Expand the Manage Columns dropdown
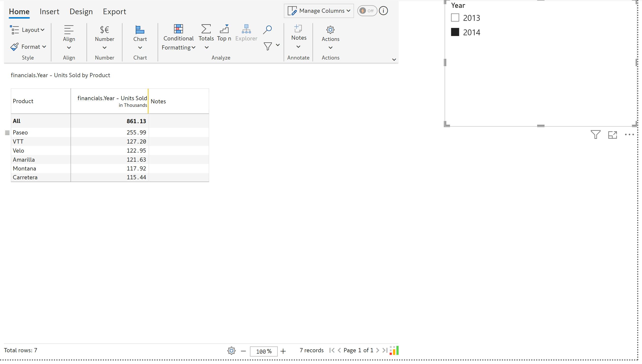The height and width of the screenshot is (364, 642). 319,11
